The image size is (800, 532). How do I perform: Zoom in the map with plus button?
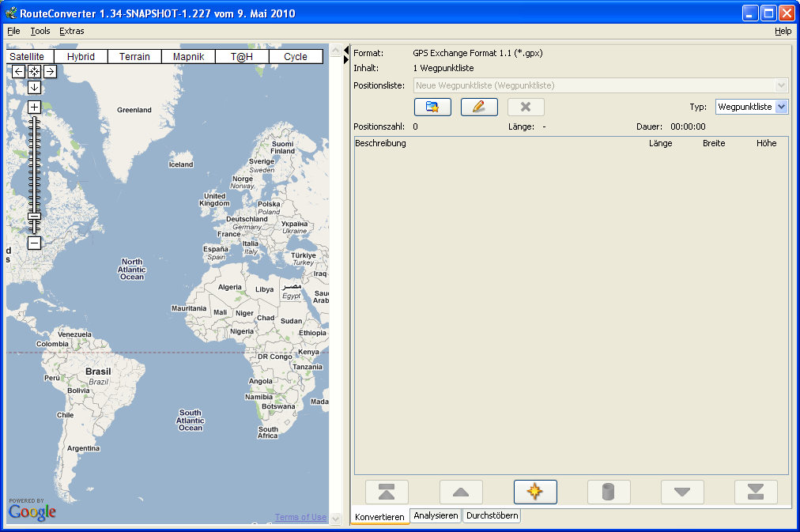coord(34,108)
